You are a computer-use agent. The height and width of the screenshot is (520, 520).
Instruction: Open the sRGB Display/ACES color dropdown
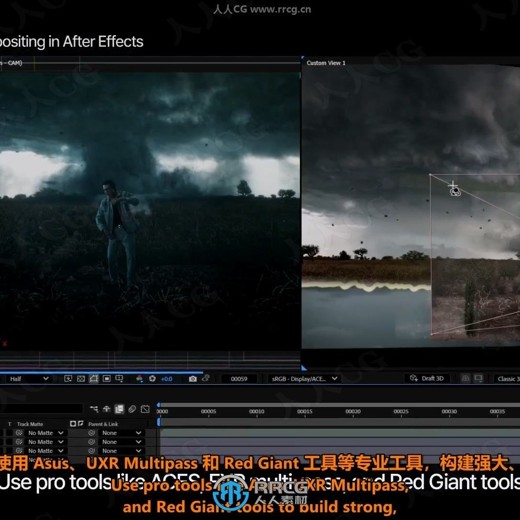click(304, 379)
